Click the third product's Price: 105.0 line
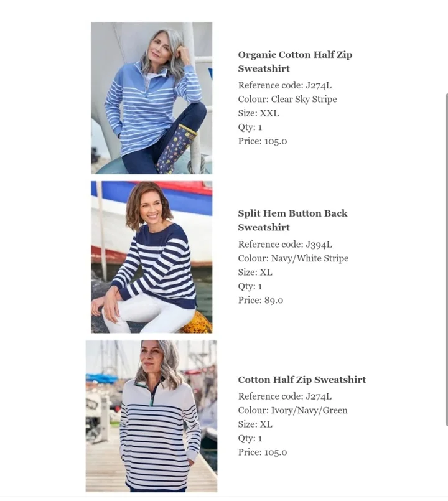Screen dimensions: 448x501 (263, 452)
